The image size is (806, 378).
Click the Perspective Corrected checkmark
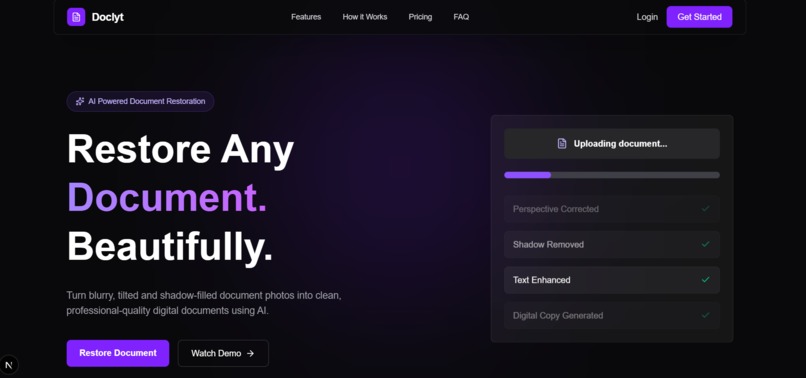click(x=706, y=209)
